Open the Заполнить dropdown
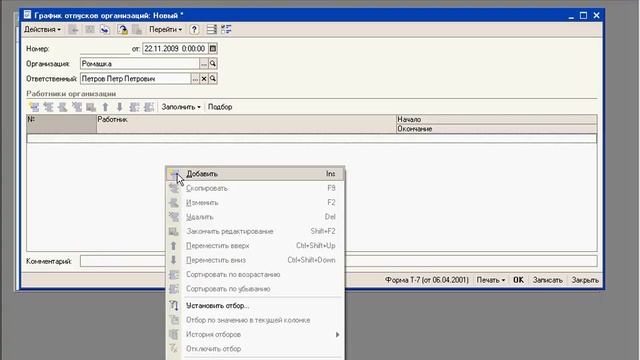The image size is (640, 360). (x=181, y=107)
